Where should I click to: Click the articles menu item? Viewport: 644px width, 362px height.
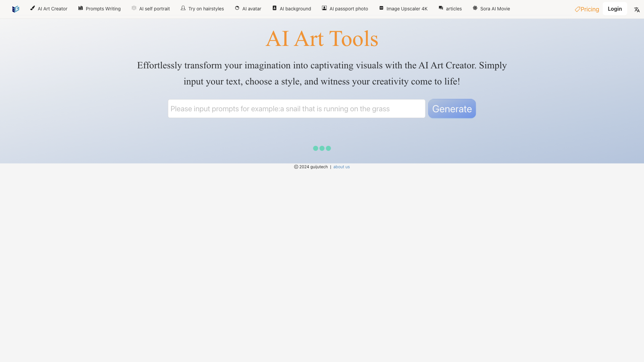point(450,8)
